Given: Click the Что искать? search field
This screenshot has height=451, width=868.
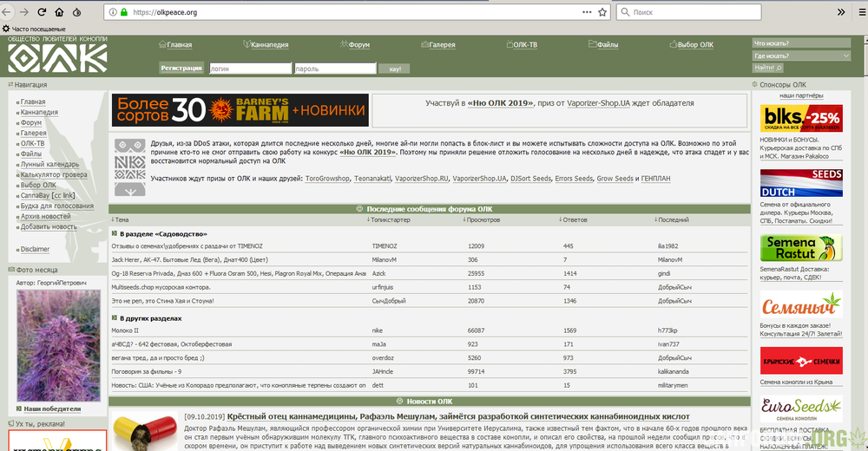Looking at the screenshot, I should point(801,43).
